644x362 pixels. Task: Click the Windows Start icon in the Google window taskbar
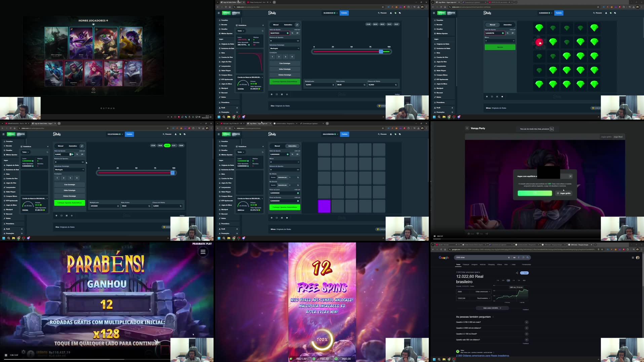[434, 359]
